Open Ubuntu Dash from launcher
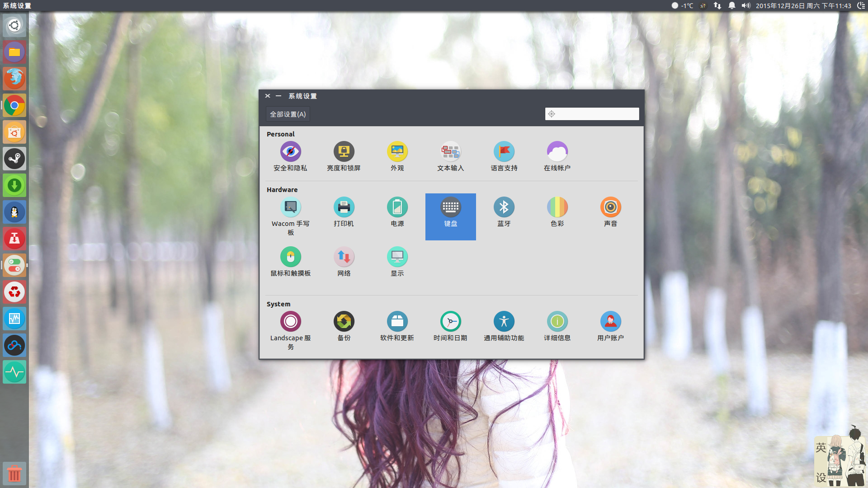Screen dimensions: 868x488 tap(14, 25)
